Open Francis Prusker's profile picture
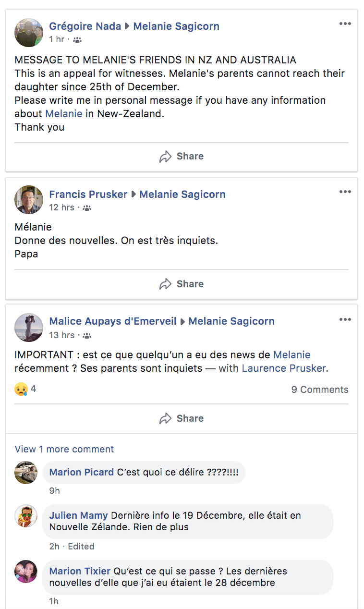 pyautogui.click(x=29, y=200)
